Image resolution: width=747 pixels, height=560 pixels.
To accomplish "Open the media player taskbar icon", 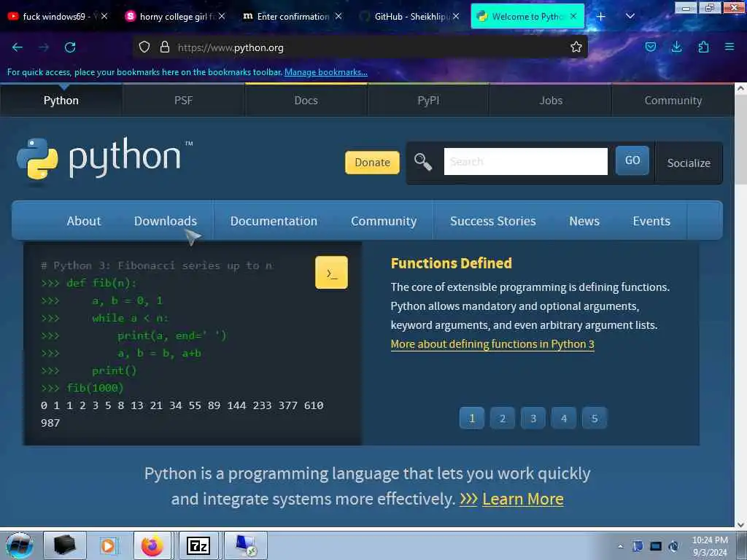I will [x=109, y=545].
